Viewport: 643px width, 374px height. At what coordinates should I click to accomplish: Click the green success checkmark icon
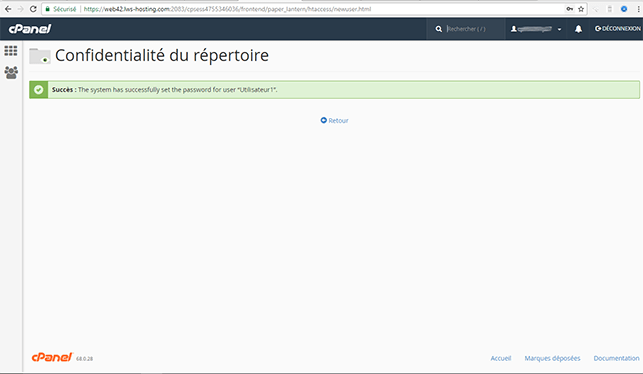(x=39, y=89)
